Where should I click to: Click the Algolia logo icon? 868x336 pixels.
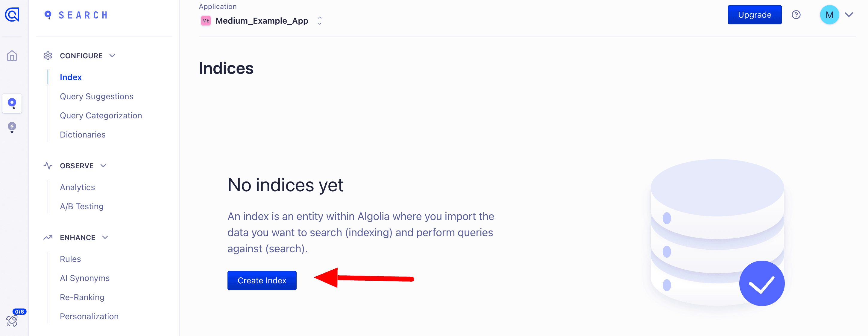(x=12, y=15)
